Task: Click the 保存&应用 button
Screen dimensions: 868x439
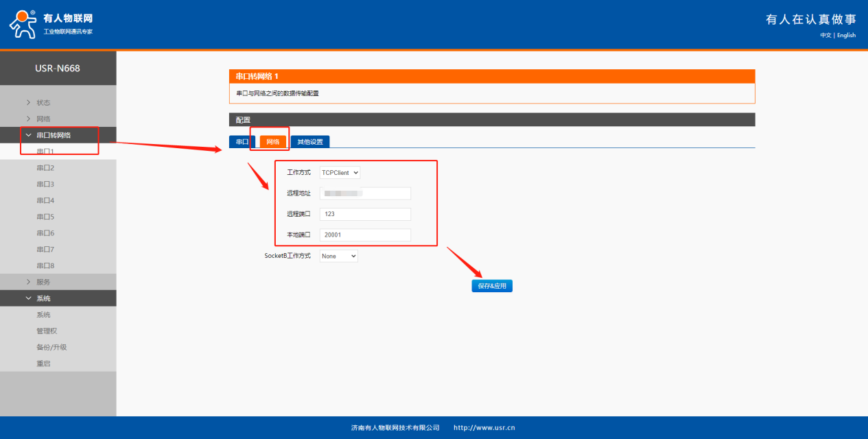Action: [491, 286]
